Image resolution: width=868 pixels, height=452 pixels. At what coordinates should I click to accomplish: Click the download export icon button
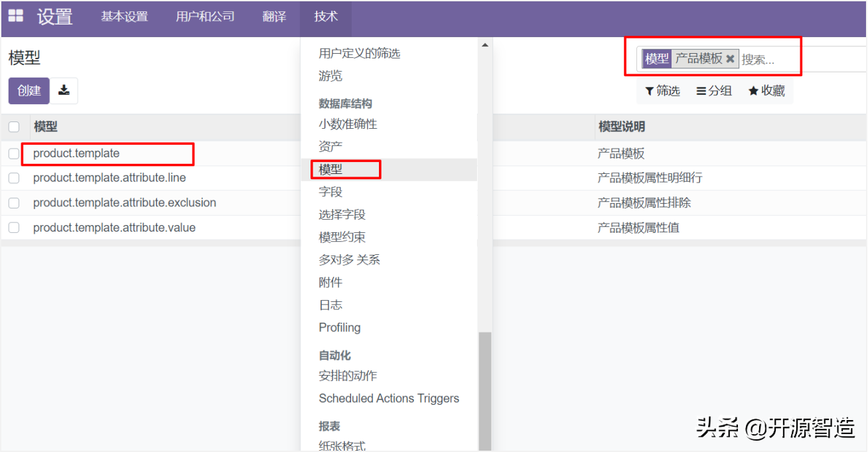[x=64, y=91]
